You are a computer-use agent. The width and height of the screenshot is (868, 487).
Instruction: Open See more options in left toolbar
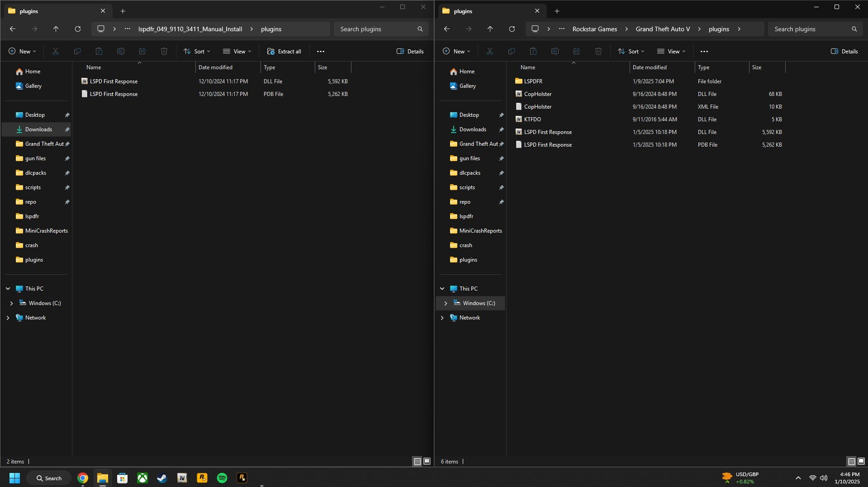(320, 52)
